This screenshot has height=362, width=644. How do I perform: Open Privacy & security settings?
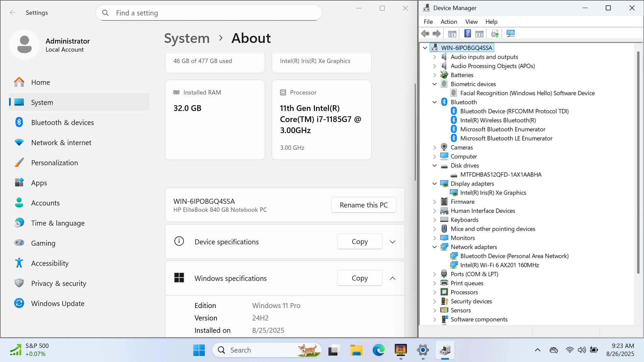point(79,283)
